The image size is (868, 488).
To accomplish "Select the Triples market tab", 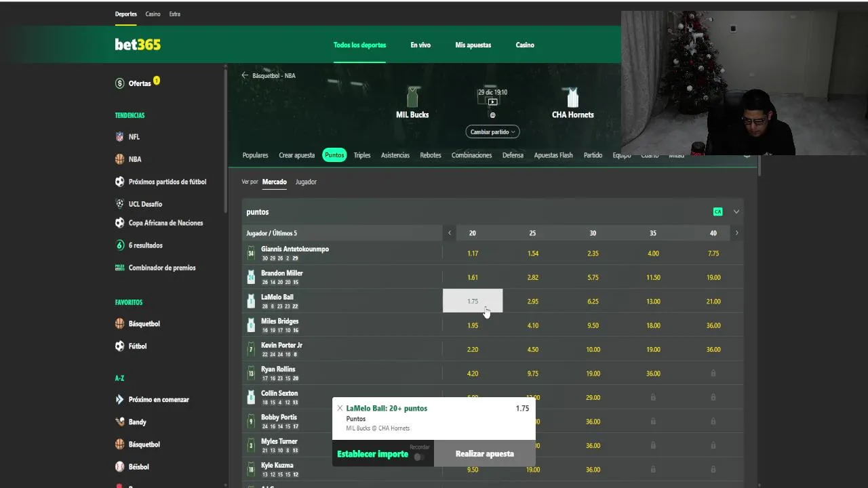I will coord(362,155).
